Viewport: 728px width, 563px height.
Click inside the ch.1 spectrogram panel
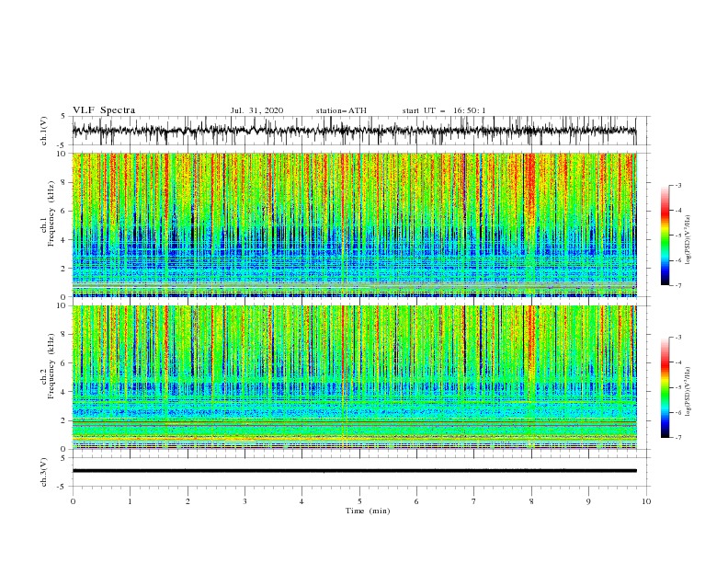(x=354, y=224)
